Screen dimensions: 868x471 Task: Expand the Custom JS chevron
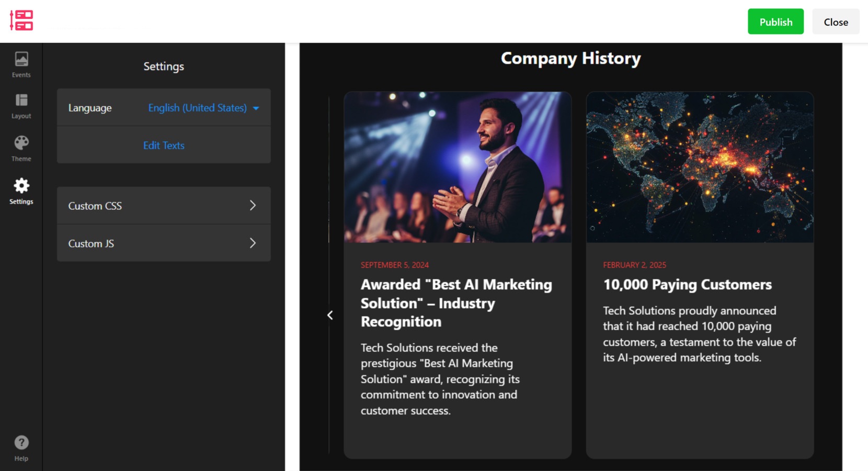coord(253,243)
